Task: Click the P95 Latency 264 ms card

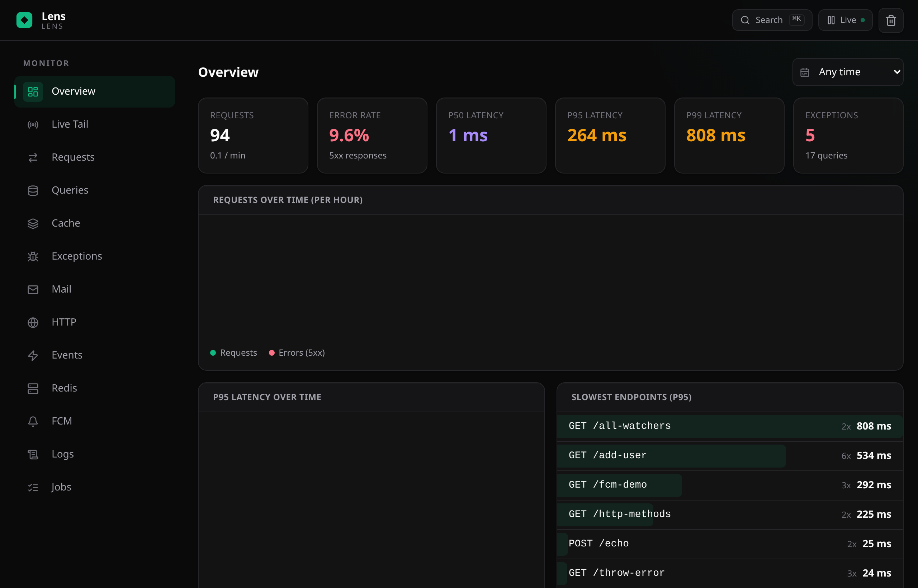Action: pyautogui.click(x=610, y=136)
